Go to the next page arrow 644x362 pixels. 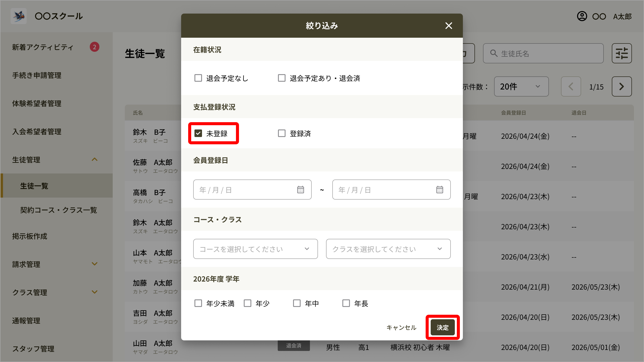(x=622, y=86)
